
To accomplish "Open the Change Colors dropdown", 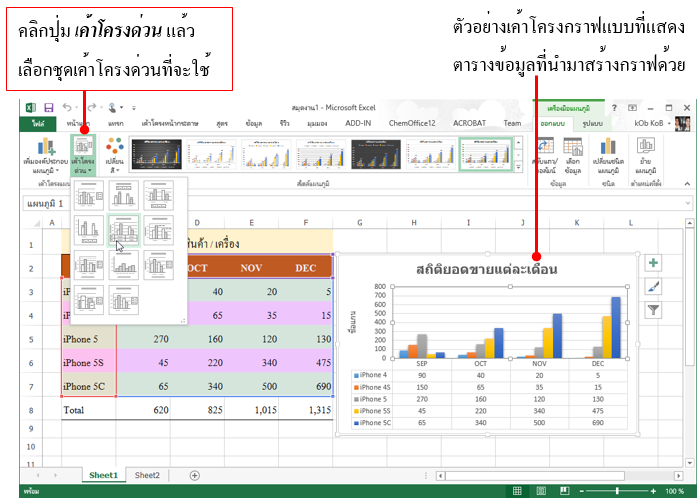I will point(115,152).
